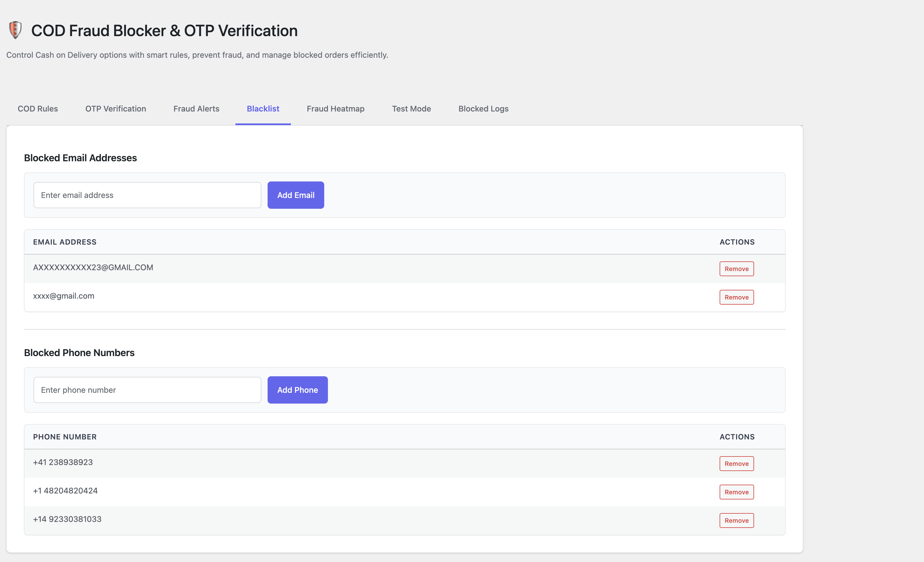Click the PHONE NUMBER column header
This screenshot has width=924, height=562.
(65, 437)
